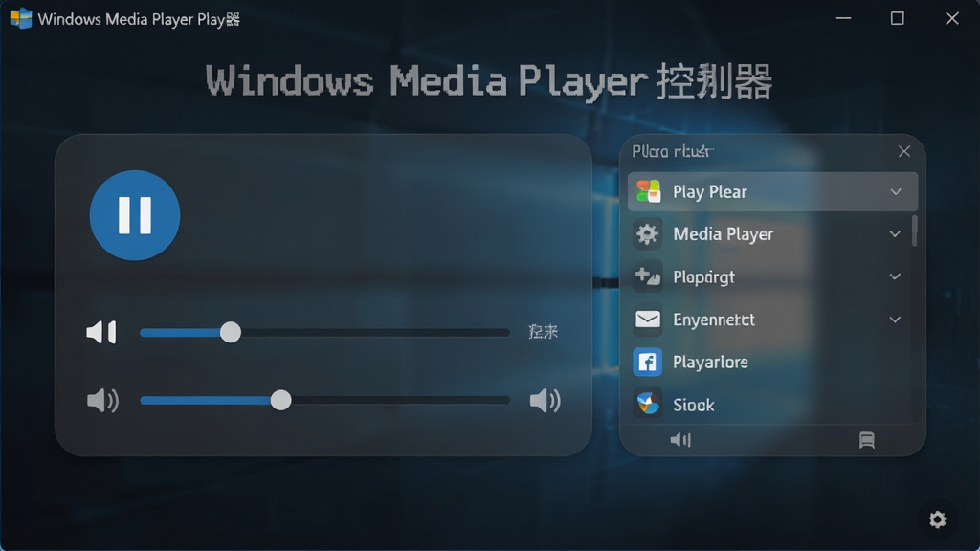The height and width of the screenshot is (551, 980).
Task: Select the Plopirgt list item
Action: (x=770, y=276)
